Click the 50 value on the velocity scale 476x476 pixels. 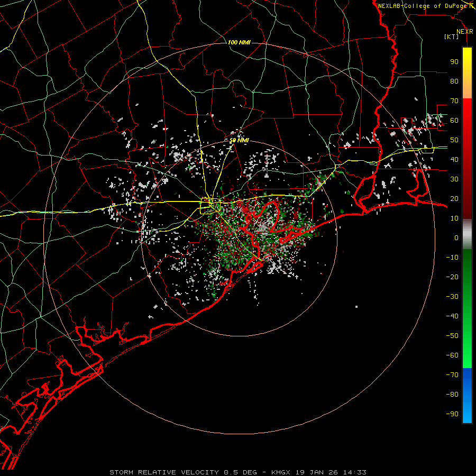(x=454, y=140)
